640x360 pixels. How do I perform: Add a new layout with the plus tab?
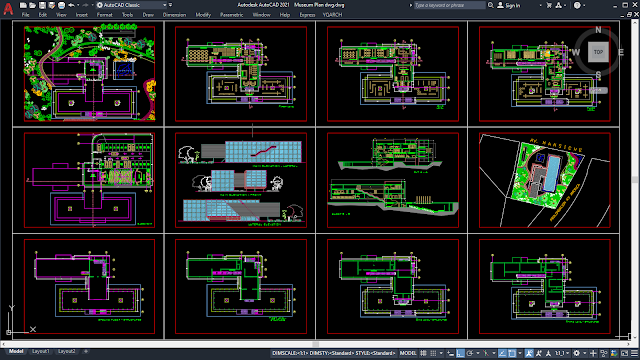[x=86, y=351]
